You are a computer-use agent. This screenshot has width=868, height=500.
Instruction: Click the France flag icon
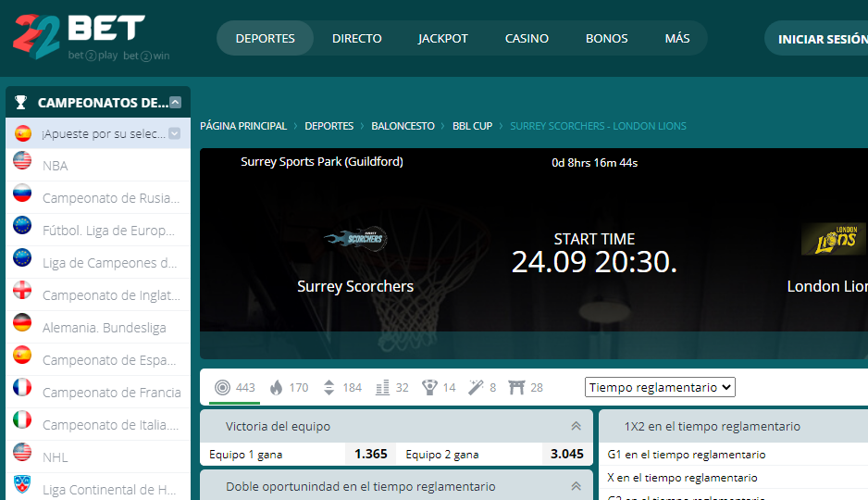(22, 387)
